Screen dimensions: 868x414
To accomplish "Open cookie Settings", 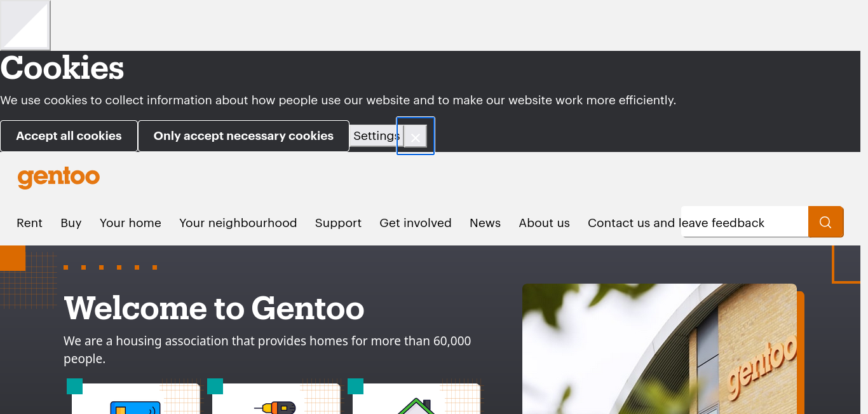I will 376,136.
